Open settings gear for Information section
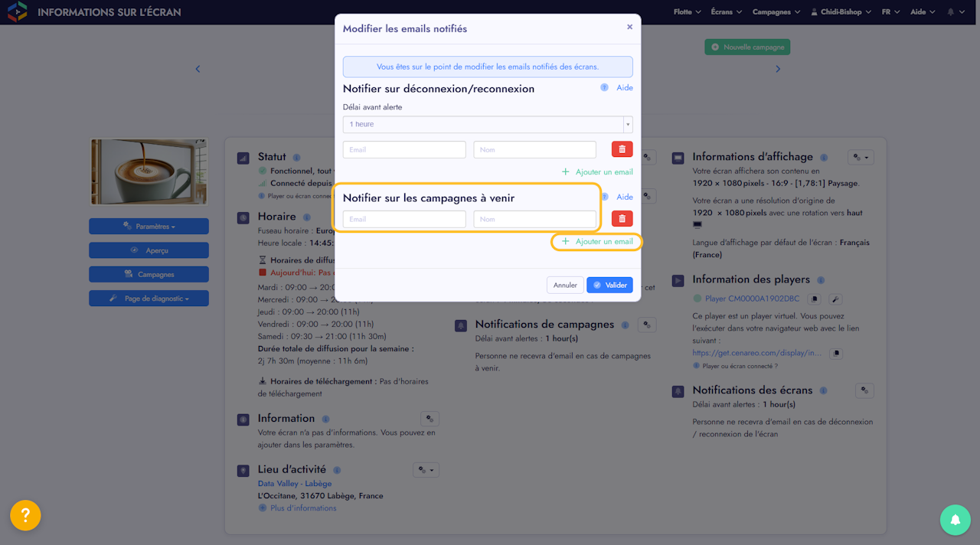 (430, 419)
